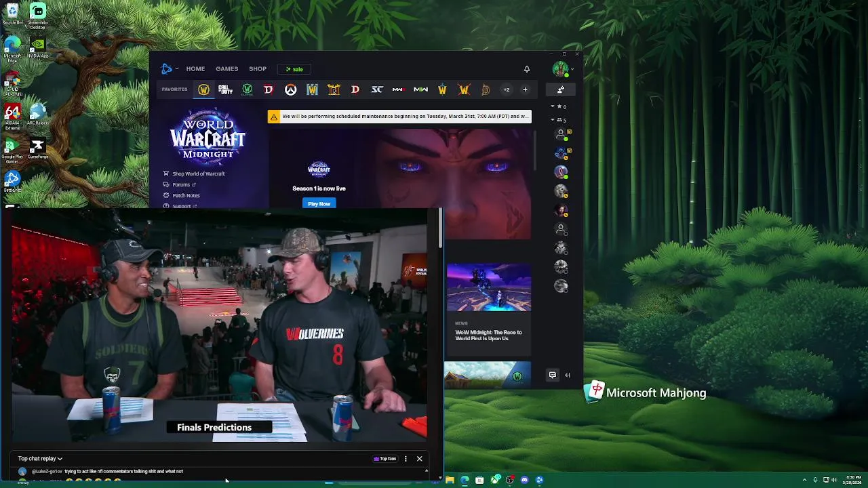Select Overwatch icon in favorites bar
The width and height of the screenshot is (868, 488).
tap(290, 89)
